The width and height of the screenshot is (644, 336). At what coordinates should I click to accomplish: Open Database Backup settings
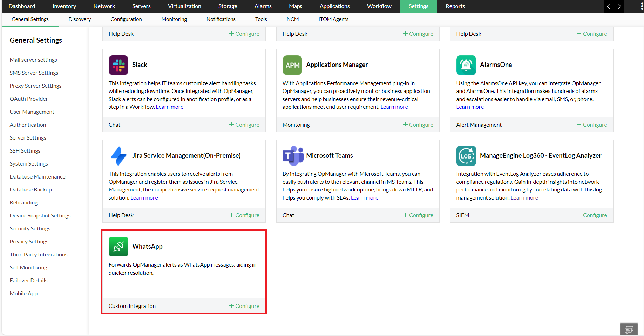31,190
